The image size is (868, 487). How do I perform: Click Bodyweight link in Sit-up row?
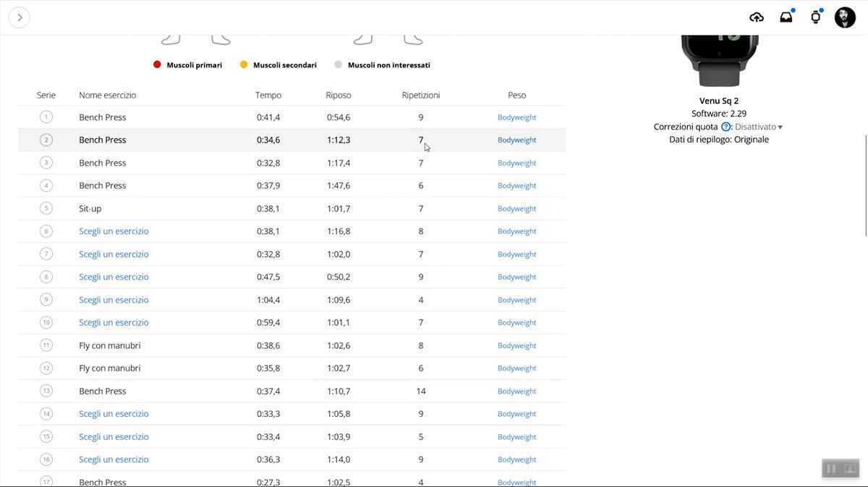click(516, 208)
